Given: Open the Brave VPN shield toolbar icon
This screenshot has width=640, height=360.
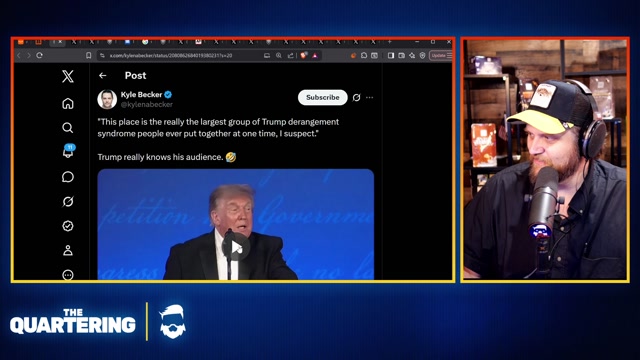Looking at the screenshot, I should click(x=423, y=56).
